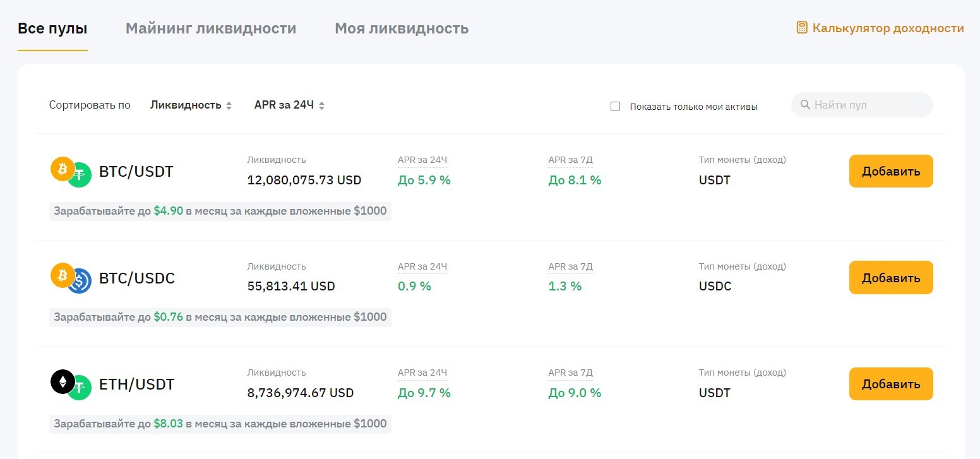Enable the Показать только мои активы checkbox

615,106
